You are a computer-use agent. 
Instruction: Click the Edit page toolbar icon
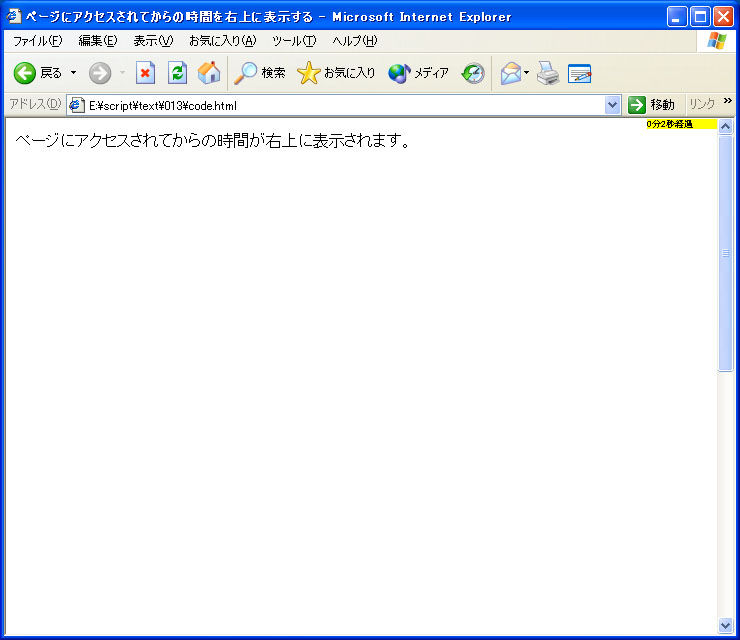580,73
